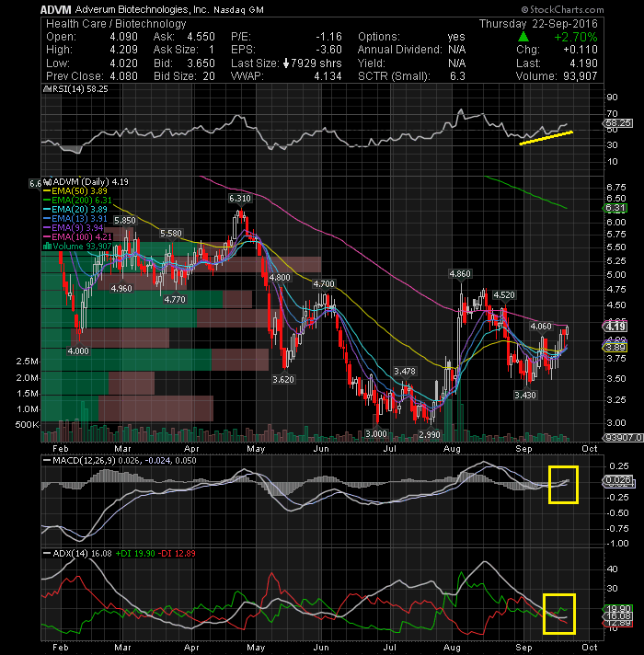Click the 3.000 low price label

tap(376, 433)
